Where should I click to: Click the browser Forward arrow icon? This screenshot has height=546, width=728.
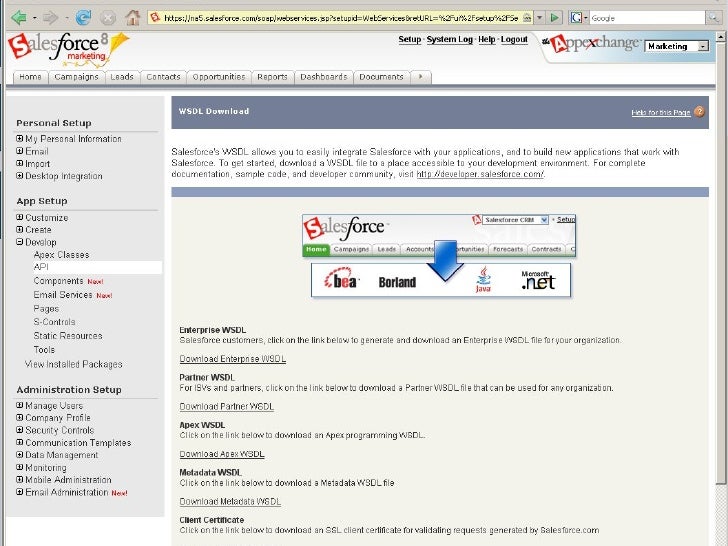coord(50,18)
